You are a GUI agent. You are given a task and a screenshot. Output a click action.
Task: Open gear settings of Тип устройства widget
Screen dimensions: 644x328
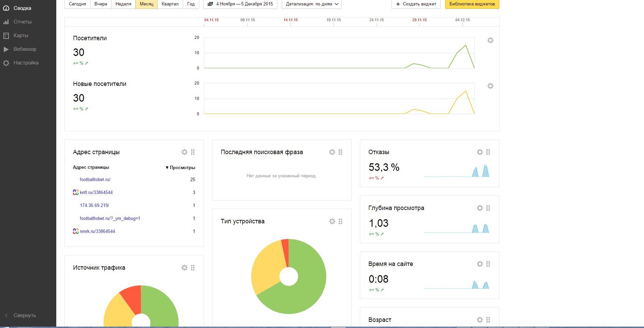[332, 221]
